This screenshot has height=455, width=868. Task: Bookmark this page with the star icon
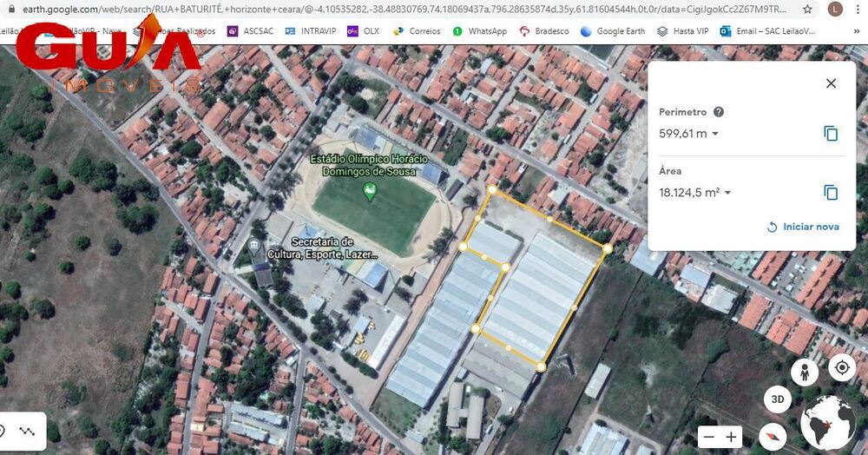click(x=807, y=9)
